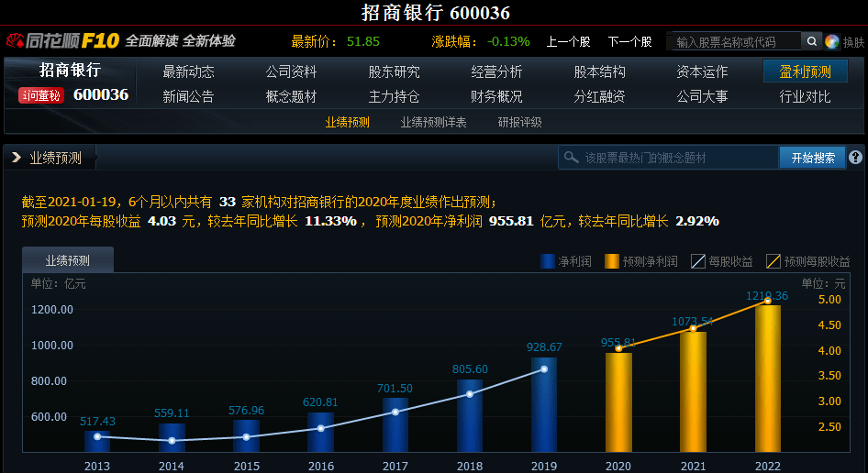Switch to the 研报评级 sub-tab

(519, 122)
